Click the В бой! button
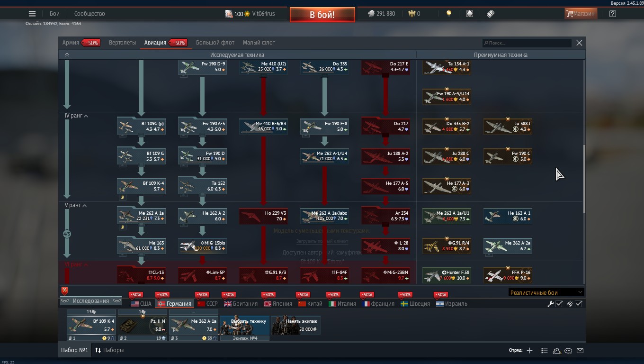Screen dimensions: 644x364 [x=322, y=15]
